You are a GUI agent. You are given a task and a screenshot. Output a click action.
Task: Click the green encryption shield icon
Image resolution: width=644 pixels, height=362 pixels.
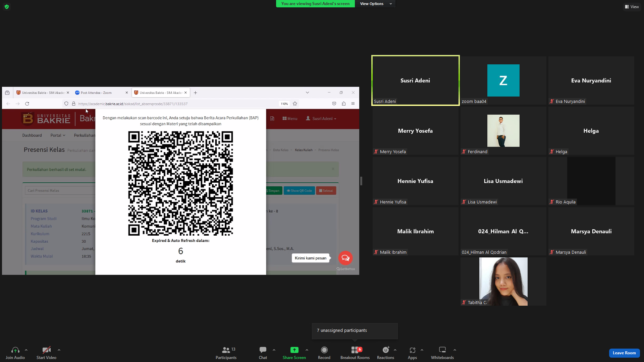[x=7, y=7]
